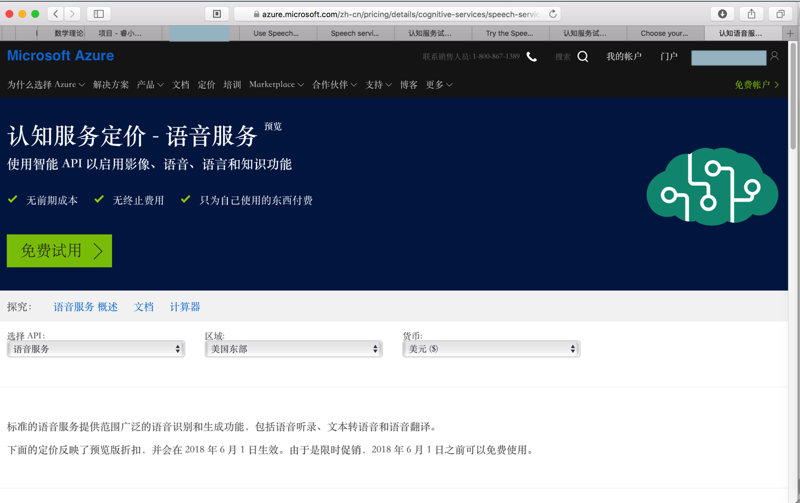The image size is (800, 503).
Task: Click the 搜索 search text
Action: point(563,57)
